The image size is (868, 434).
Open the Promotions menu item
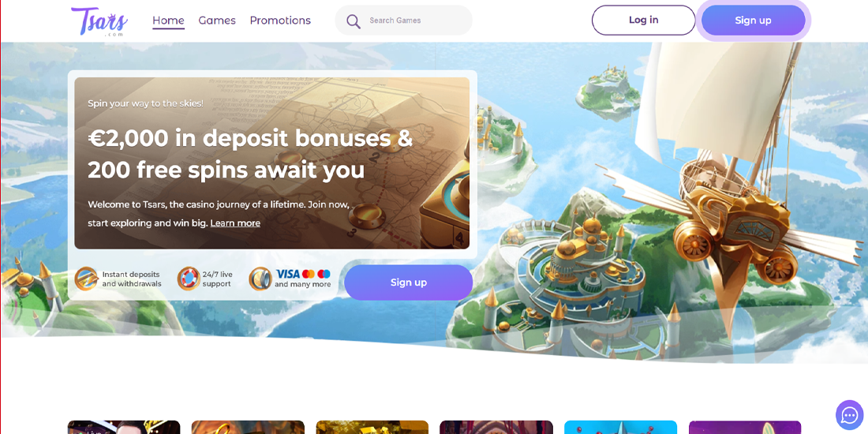280,21
